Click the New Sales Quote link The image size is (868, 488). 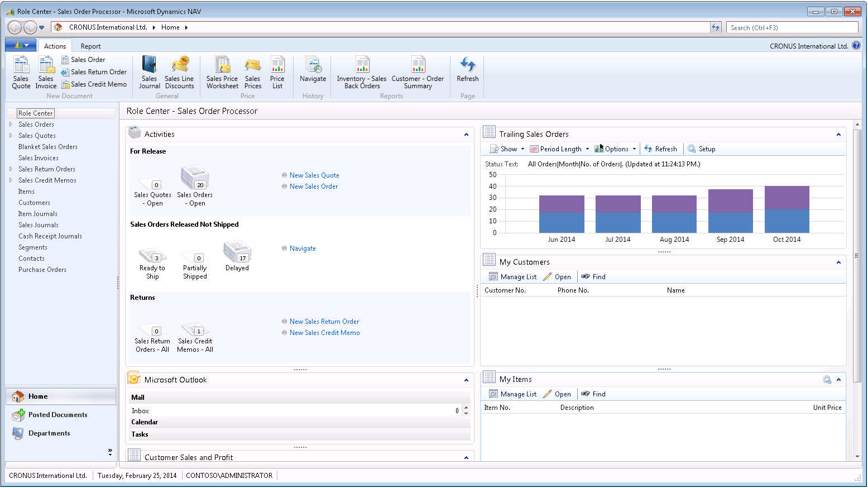pos(314,175)
